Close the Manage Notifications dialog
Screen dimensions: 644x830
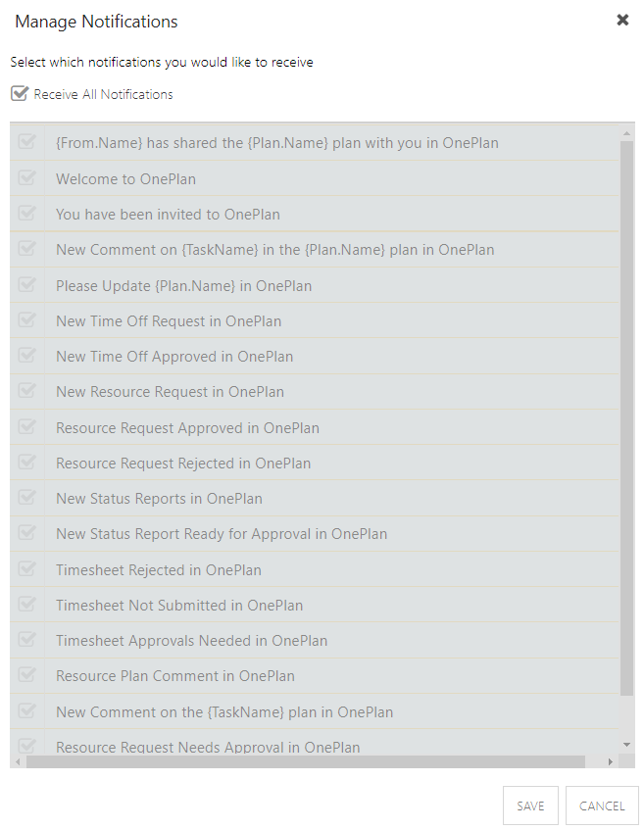[622, 21]
